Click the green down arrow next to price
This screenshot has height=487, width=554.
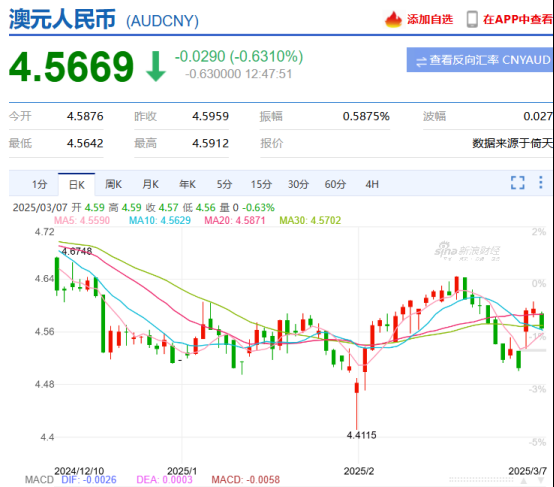[156, 66]
